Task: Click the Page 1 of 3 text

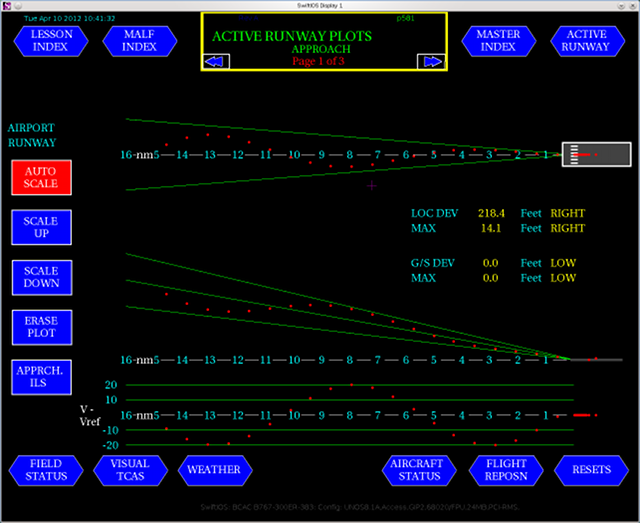Action: (x=318, y=61)
